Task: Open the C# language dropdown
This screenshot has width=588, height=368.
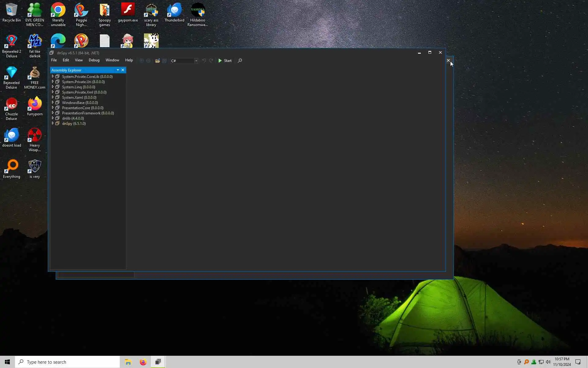Action: (196, 61)
